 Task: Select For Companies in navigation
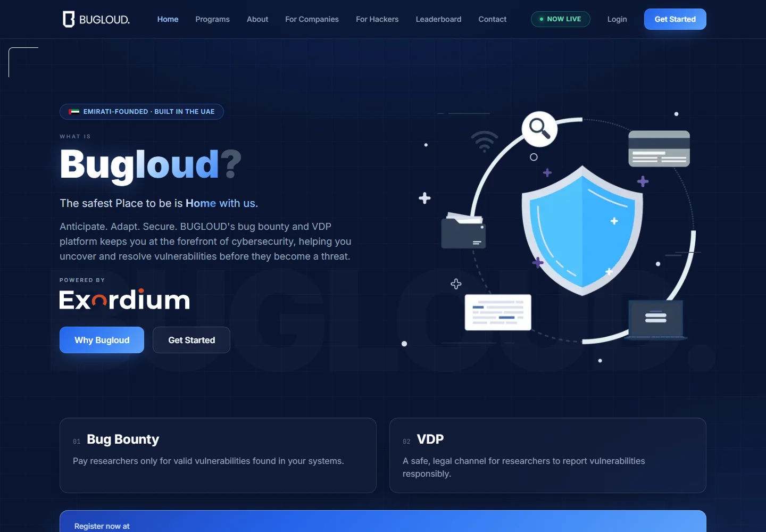coord(312,19)
